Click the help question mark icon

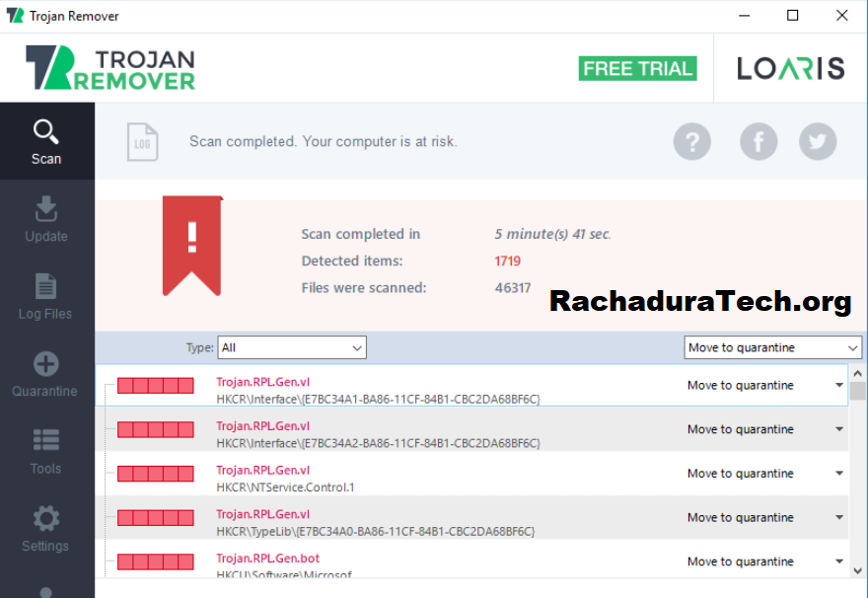coord(692,141)
